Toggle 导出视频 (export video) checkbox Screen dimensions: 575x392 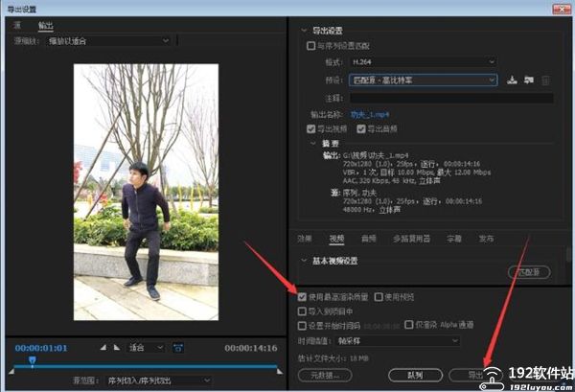click(310, 128)
